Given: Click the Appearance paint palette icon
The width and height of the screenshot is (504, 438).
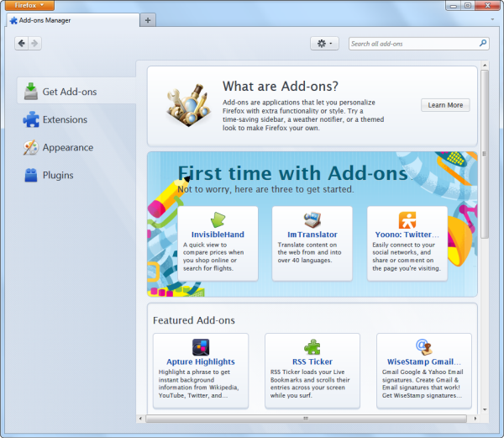Looking at the screenshot, I should point(31,147).
